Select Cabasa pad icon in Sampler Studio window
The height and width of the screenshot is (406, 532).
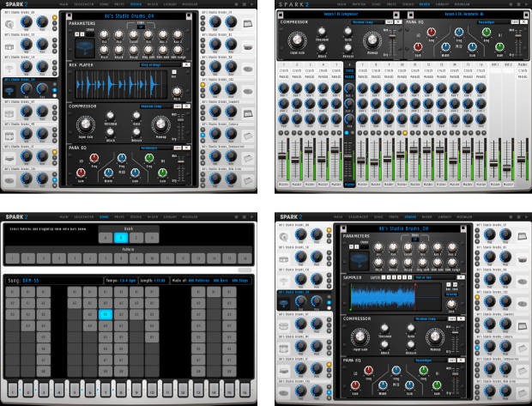tap(523, 348)
